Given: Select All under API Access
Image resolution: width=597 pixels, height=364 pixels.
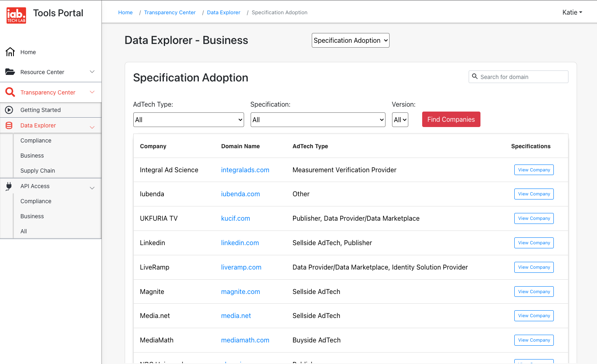Looking at the screenshot, I should pos(24,231).
